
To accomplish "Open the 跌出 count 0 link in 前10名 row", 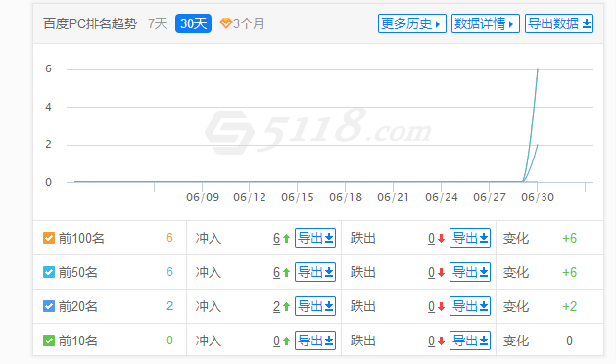I will pos(431,341).
